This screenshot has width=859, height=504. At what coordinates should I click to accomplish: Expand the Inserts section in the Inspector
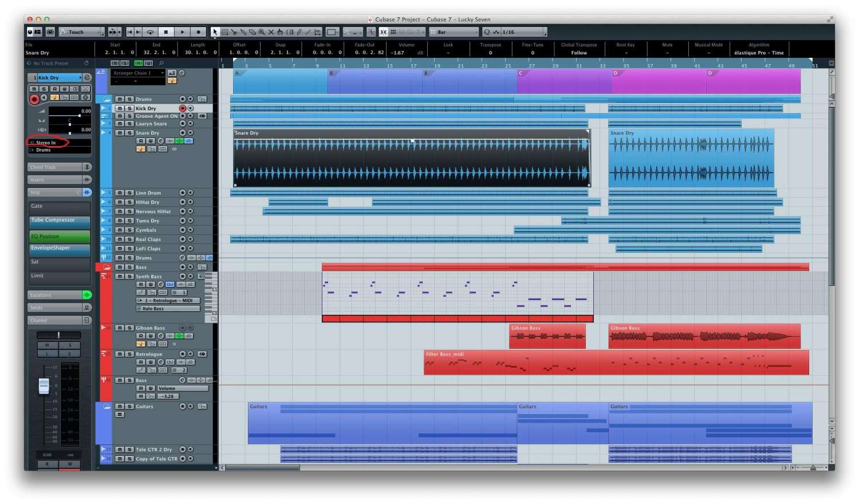click(56, 180)
